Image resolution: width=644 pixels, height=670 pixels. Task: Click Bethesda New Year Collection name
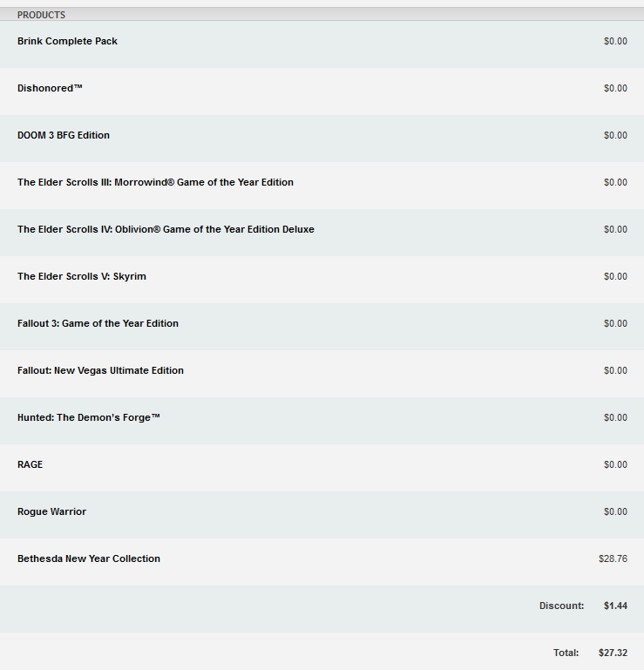pyautogui.click(x=89, y=558)
